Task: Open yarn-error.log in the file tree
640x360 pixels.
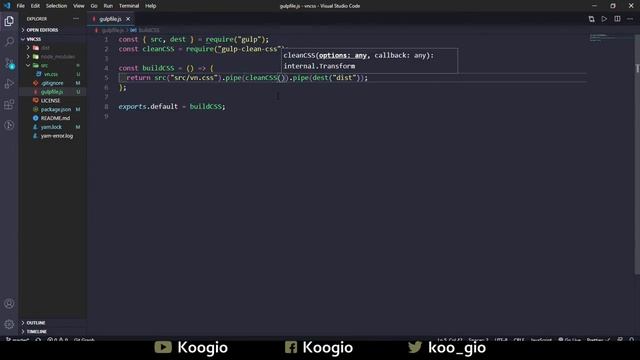Action: [x=57, y=136]
